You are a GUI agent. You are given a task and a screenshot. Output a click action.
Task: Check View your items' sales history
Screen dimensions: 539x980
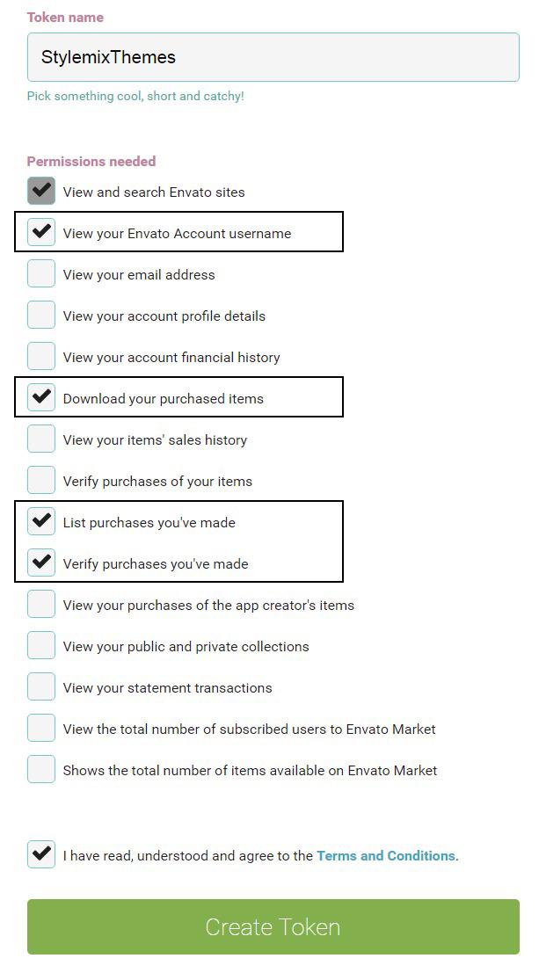pyautogui.click(x=41, y=439)
